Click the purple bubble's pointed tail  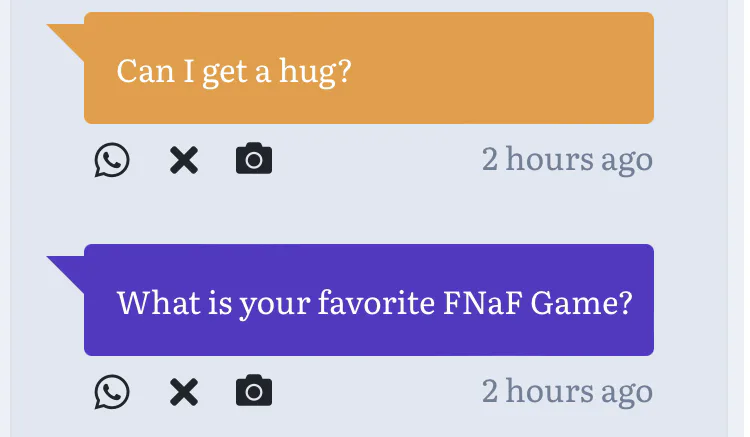70,269
